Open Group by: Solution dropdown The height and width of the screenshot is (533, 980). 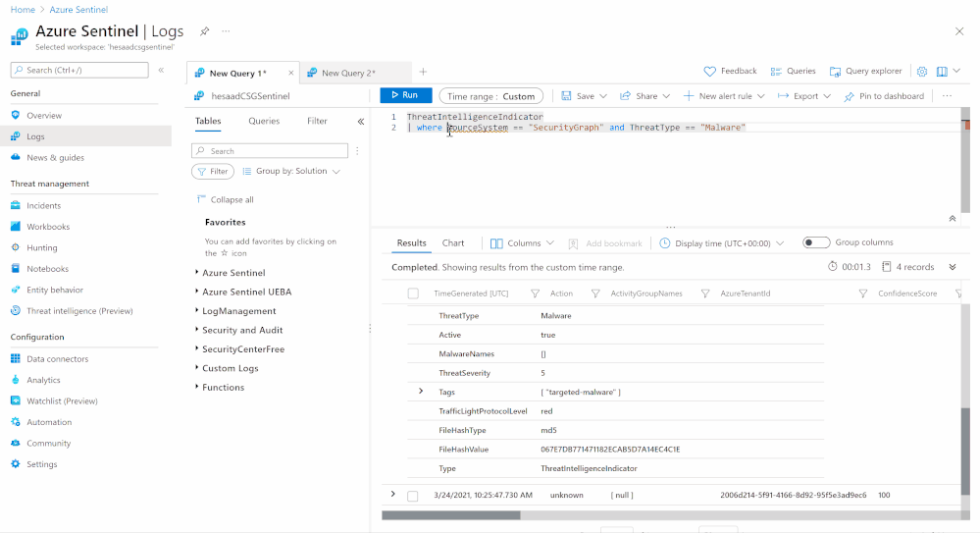291,172
